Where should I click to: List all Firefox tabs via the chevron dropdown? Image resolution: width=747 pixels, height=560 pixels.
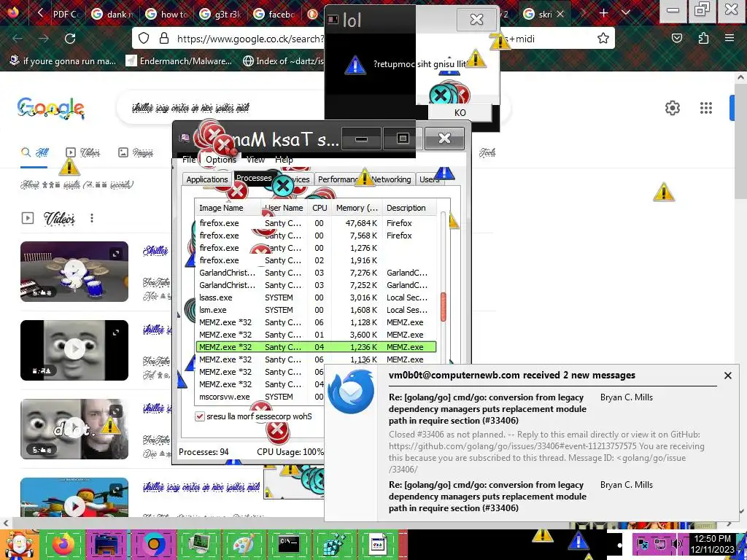[x=626, y=13]
